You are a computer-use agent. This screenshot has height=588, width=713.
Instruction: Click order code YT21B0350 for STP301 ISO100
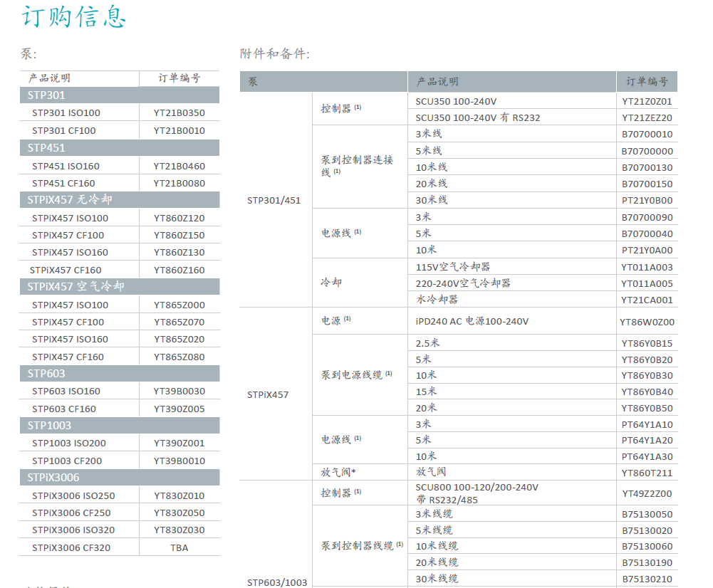click(179, 112)
